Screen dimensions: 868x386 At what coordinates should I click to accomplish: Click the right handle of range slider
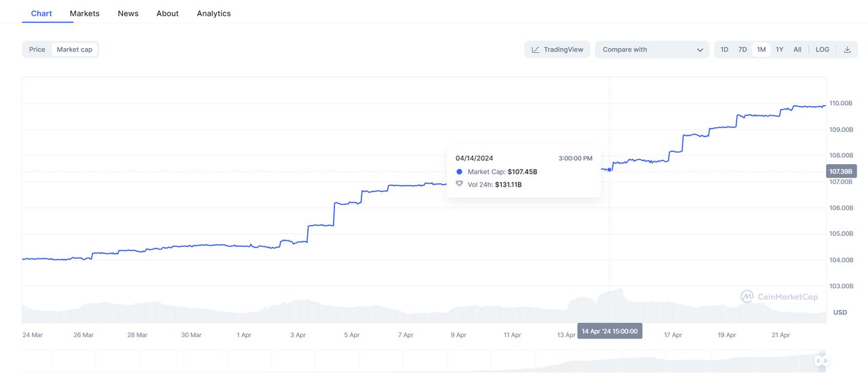point(825,361)
